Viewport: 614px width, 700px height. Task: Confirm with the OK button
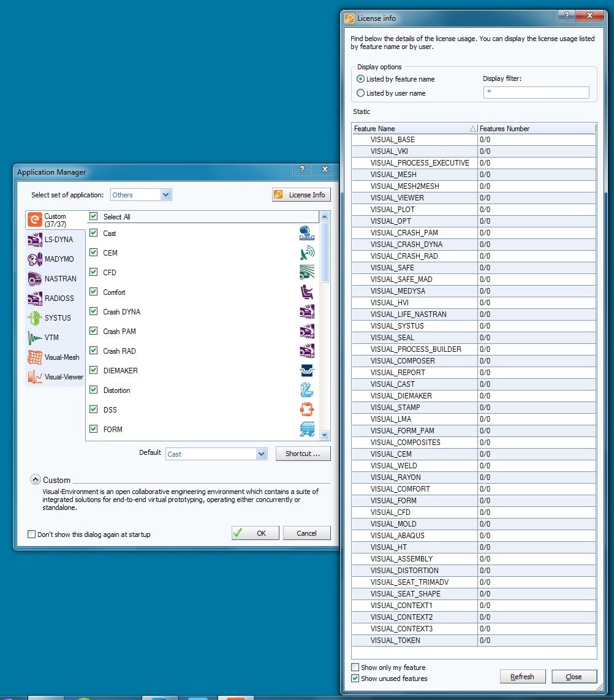click(x=256, y=533)
